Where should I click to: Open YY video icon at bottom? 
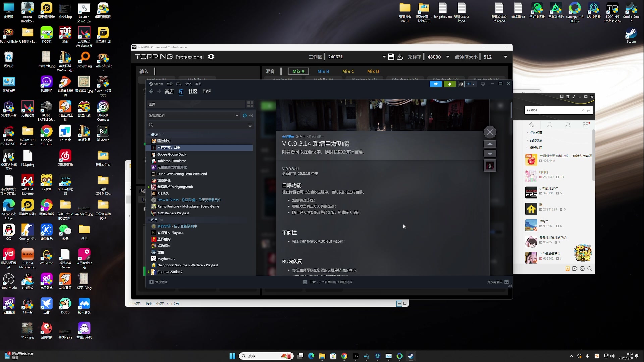click(x=575, y=269)
